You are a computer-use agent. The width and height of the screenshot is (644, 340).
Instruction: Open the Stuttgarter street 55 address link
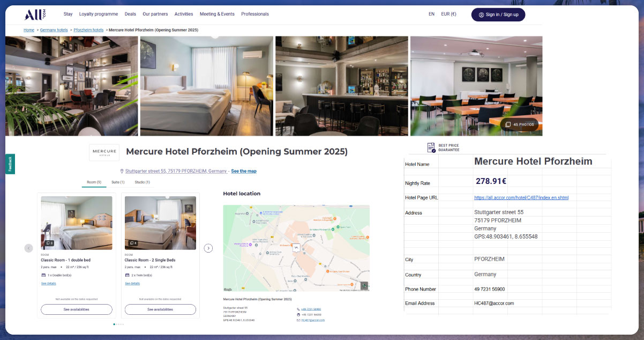(x=176, y=171)
